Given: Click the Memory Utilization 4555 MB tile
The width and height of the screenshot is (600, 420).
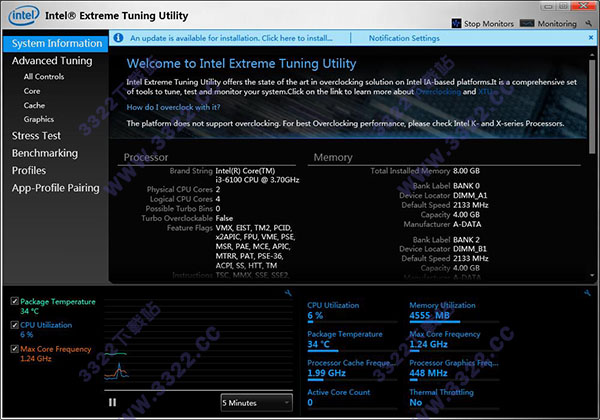Looking at the screenshot, I should 454,311.
